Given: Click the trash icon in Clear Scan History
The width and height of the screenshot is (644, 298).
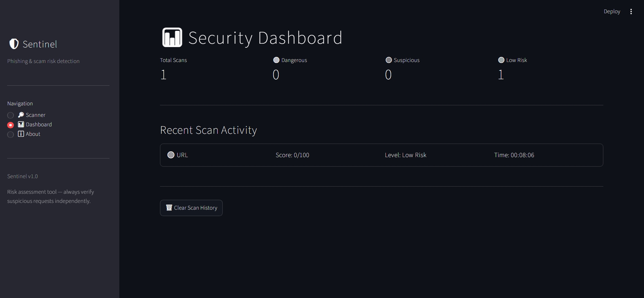Looking at the screenshot, I should (x=169, y=208).
